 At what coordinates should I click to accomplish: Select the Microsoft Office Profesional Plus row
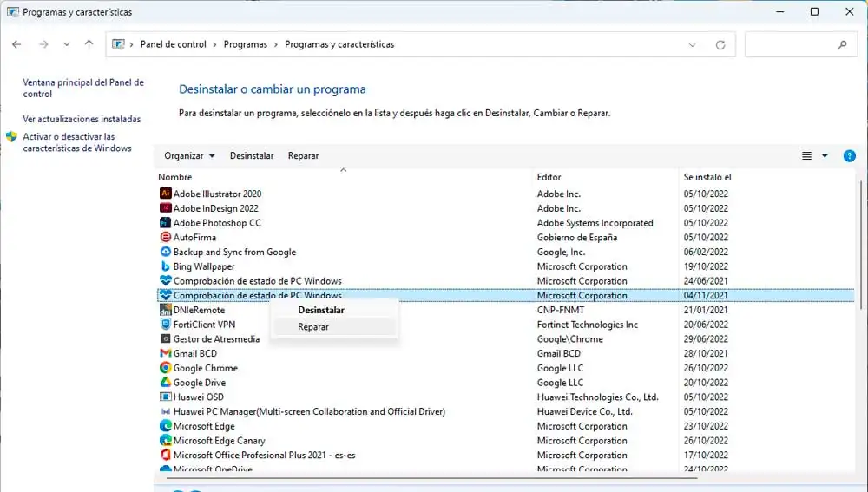[505, 455]
